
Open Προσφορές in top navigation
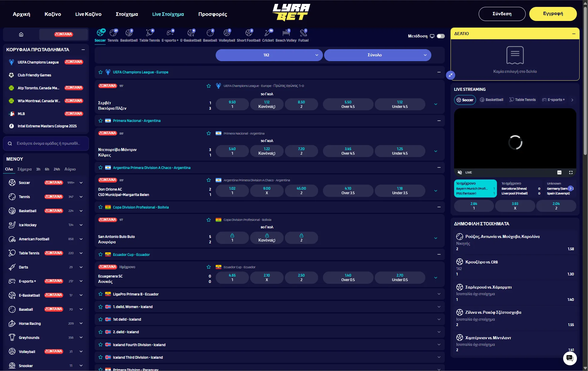(x=213, y=14)
